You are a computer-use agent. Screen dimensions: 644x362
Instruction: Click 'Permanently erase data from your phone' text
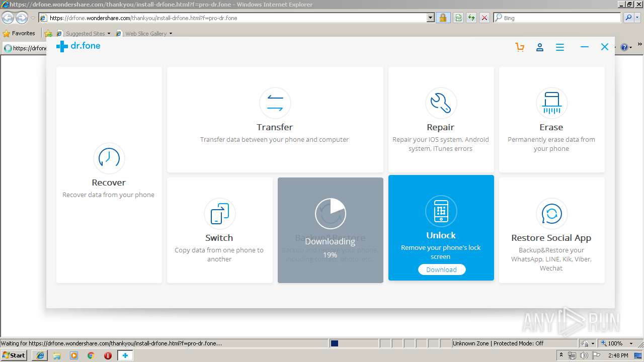(x=551, y=144)
